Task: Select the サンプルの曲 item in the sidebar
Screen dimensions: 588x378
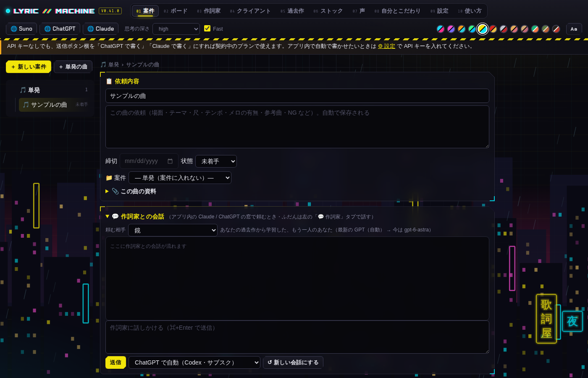Action: pos(55,105)
